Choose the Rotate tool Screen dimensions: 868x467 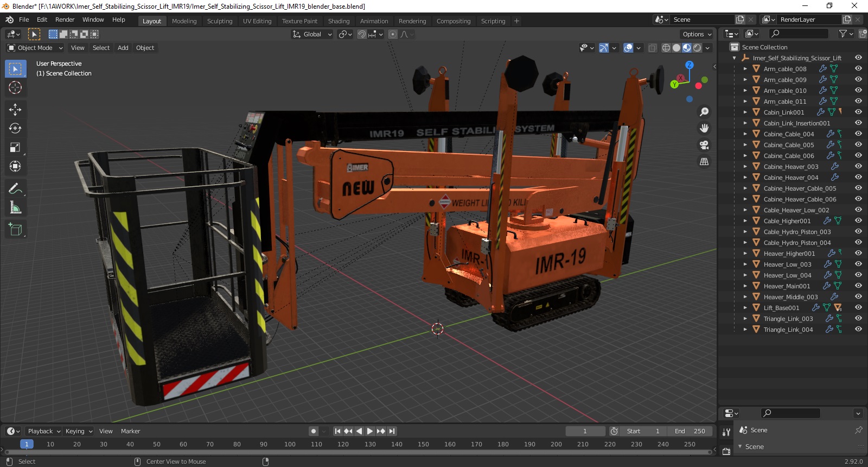[15, 129]
